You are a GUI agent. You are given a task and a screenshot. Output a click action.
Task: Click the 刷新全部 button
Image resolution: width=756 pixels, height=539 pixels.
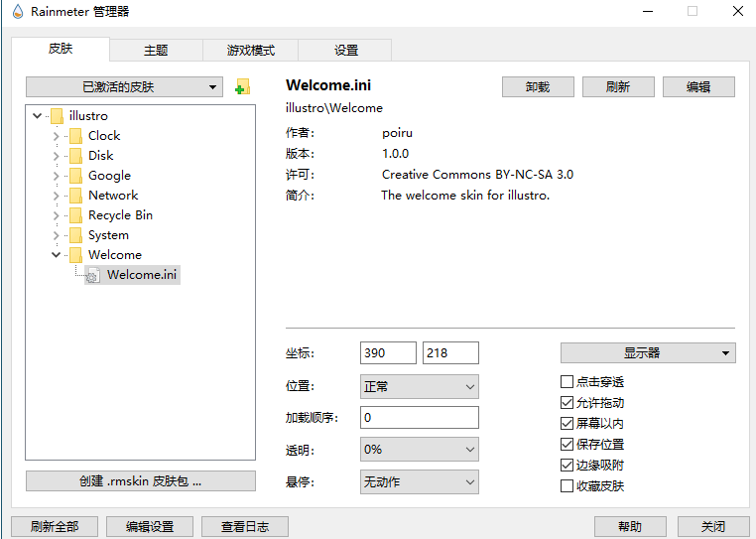coord(55,526)
